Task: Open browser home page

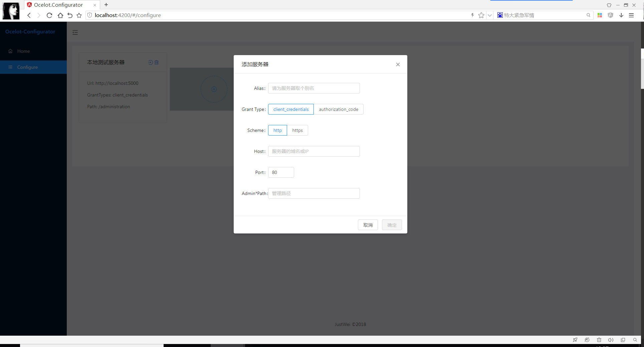Action: (x=60, y=15)
